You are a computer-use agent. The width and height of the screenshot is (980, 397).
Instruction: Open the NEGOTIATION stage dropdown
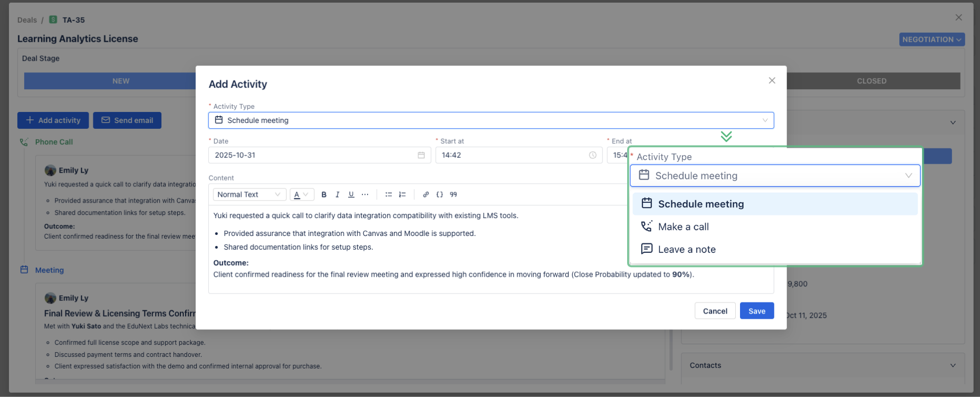click(931, 40)
